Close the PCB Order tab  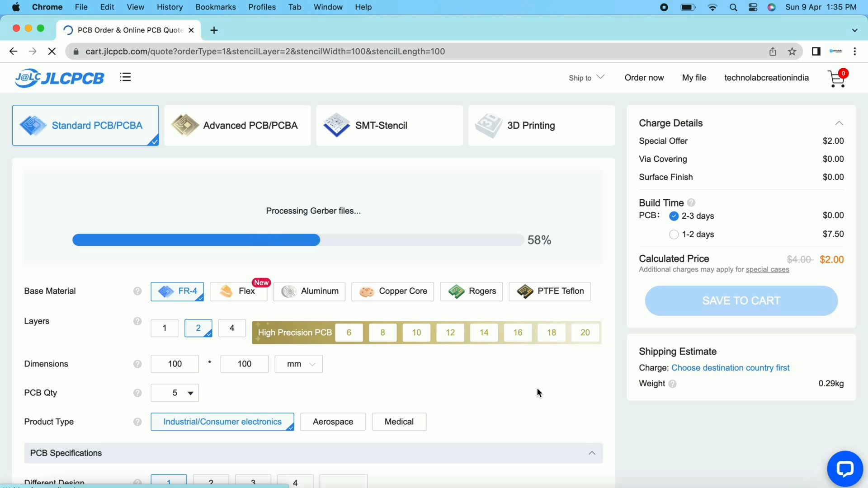click(191, 30)
